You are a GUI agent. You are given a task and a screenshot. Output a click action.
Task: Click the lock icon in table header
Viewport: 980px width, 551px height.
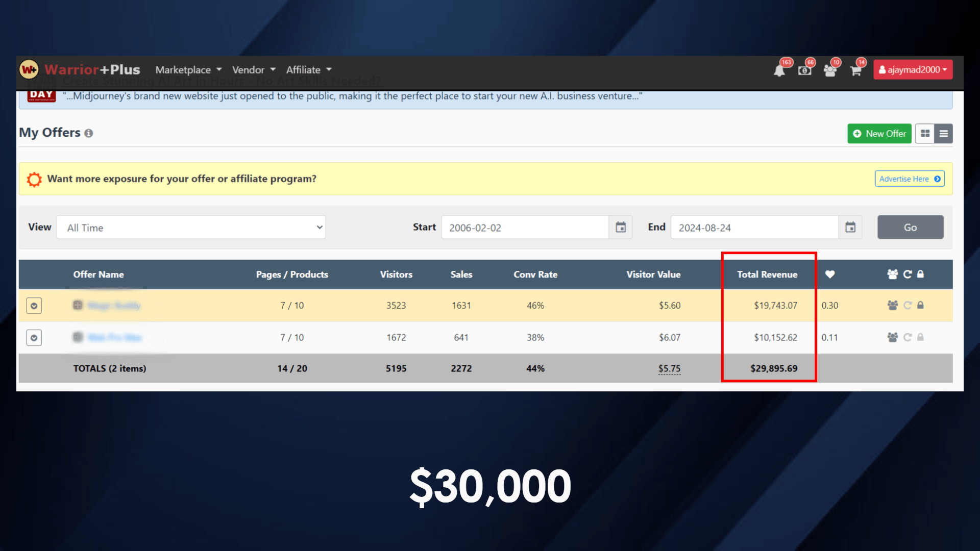point(920,274)
